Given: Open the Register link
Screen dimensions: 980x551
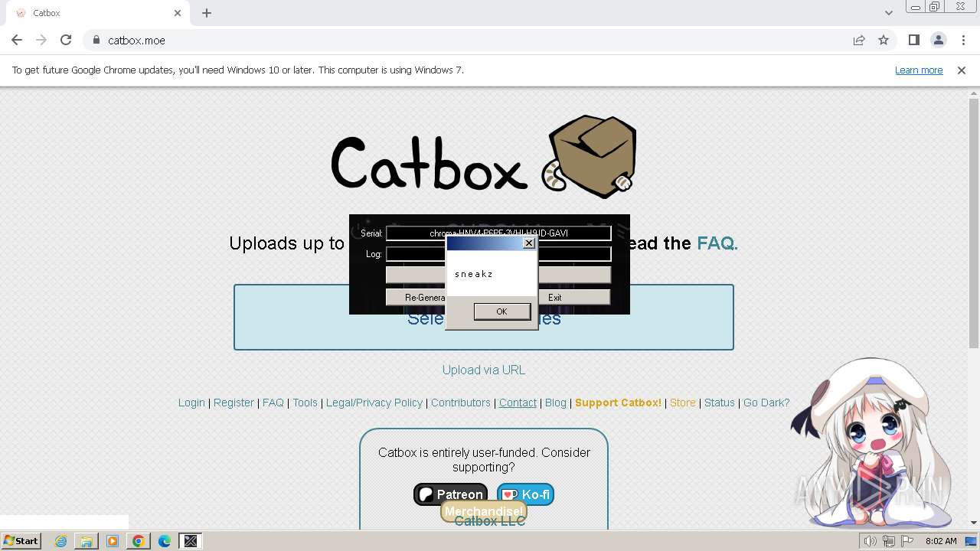Looking at the screenshot, I should [x=234, y=403].
